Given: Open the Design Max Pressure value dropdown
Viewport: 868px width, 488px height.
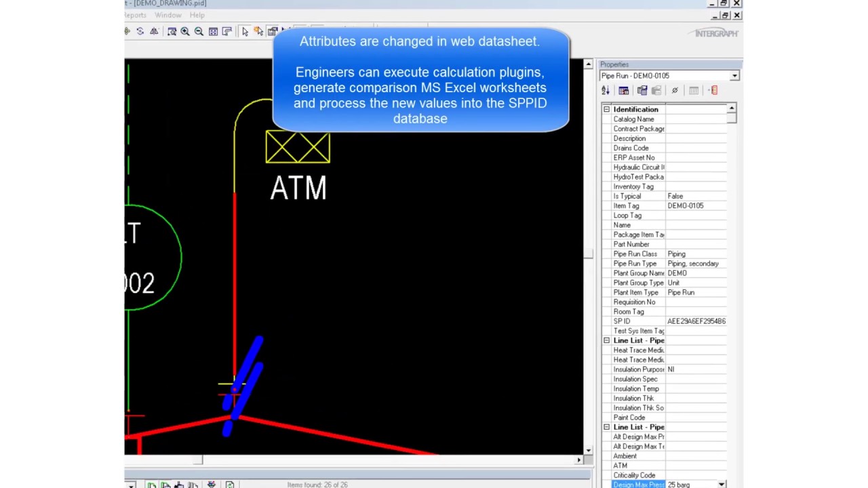Looking at the screenshot, I should tap(722, 485).
